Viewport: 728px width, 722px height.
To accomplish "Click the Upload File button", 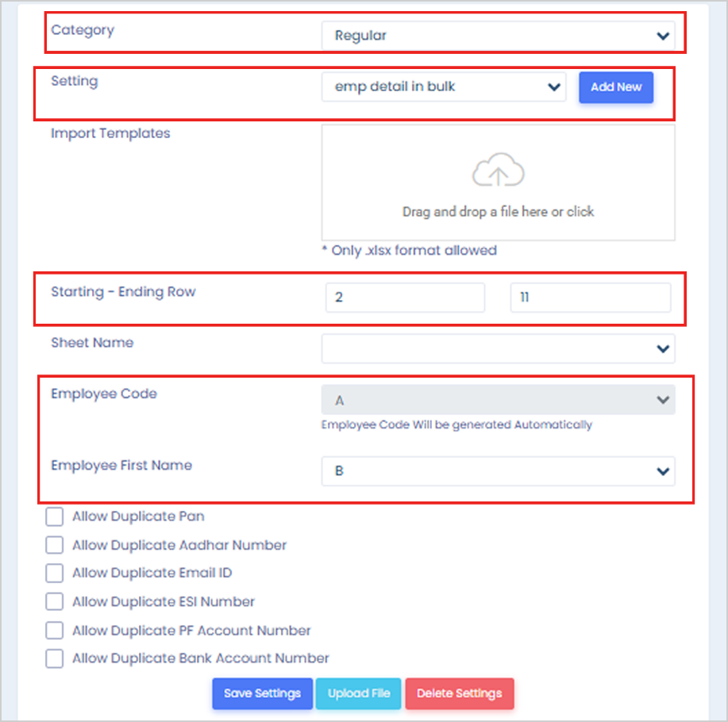I will pyautogui.click(x=359, y=693).
